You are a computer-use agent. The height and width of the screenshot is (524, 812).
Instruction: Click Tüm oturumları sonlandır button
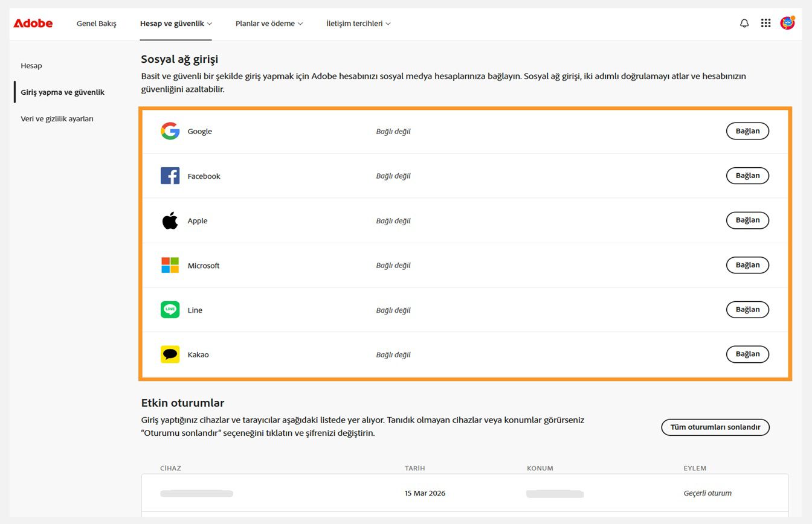click(715, 427)
